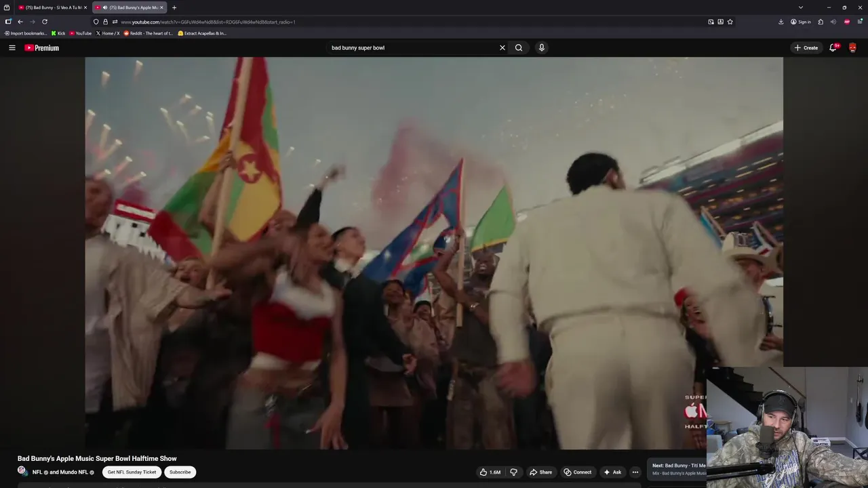868x488 pixels.
Task: Bookmark this page with the star
Action: (x=730, y=22)
